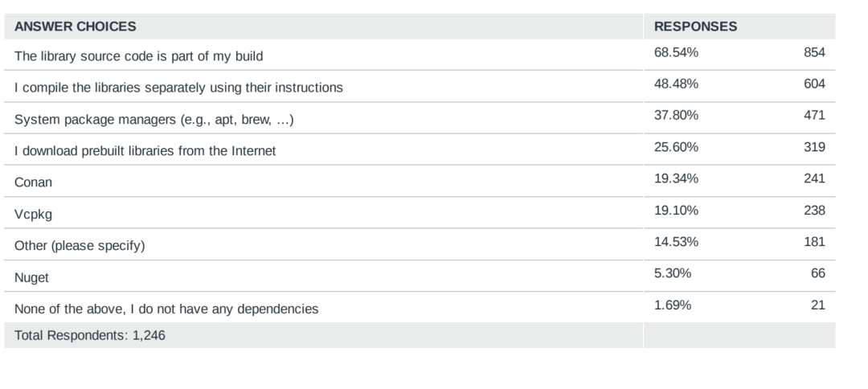Click 'None of the above' dependencies row
This screenshot has height=389, width=868.
coord(420,307)
